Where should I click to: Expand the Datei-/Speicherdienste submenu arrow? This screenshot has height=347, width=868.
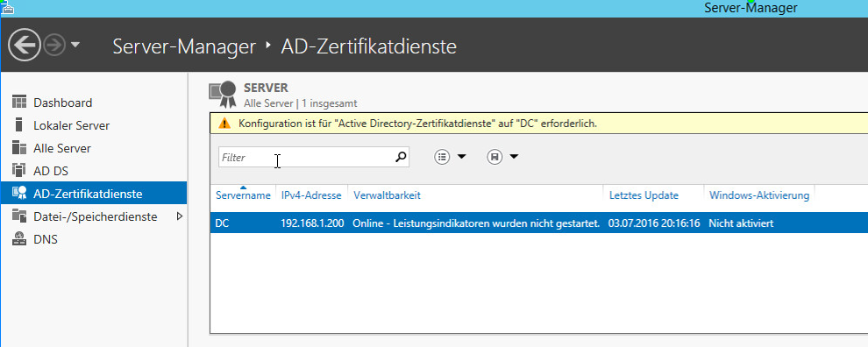click(x=179, y=216)
